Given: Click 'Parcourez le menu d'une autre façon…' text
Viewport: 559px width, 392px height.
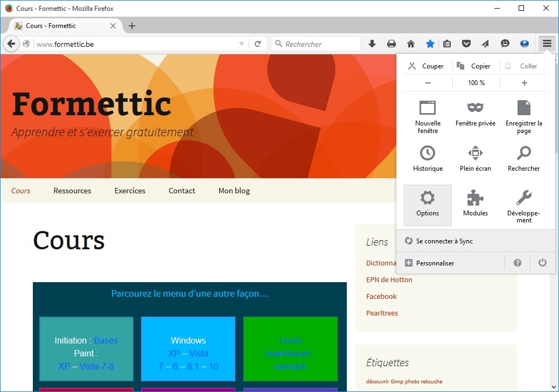Looking at the screenshot, I should (190, 293).
